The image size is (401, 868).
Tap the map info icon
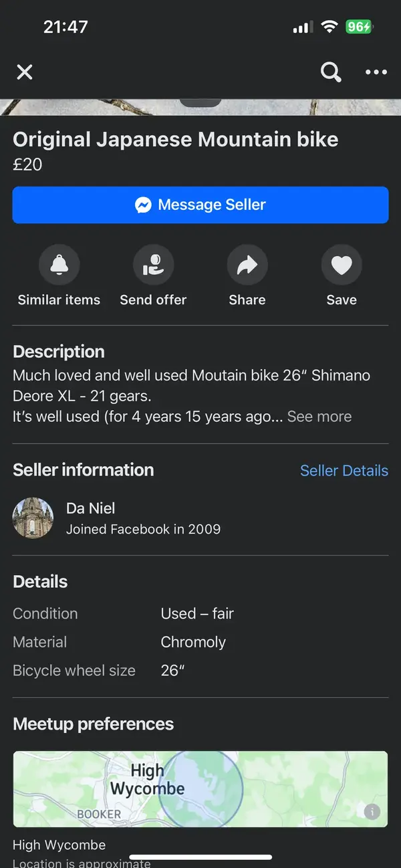pyautogui.click(x=372, y=812)
